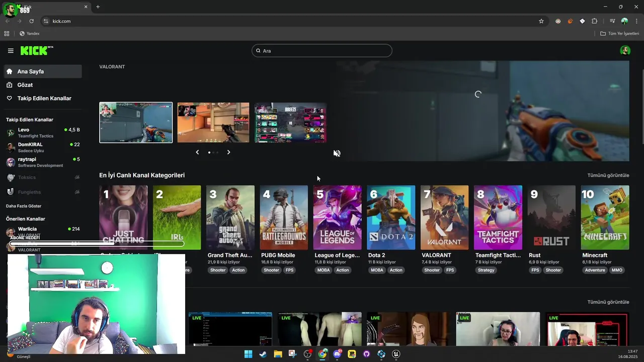Open the League of Legends category card

click(338, 218)
